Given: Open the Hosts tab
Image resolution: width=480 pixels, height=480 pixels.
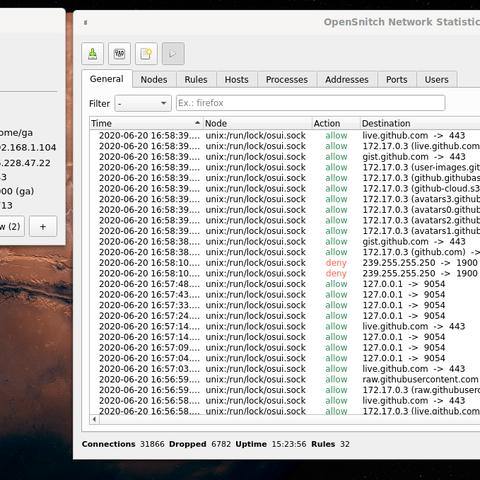Looking at the screenshot, I should click(x=236, y=80).
